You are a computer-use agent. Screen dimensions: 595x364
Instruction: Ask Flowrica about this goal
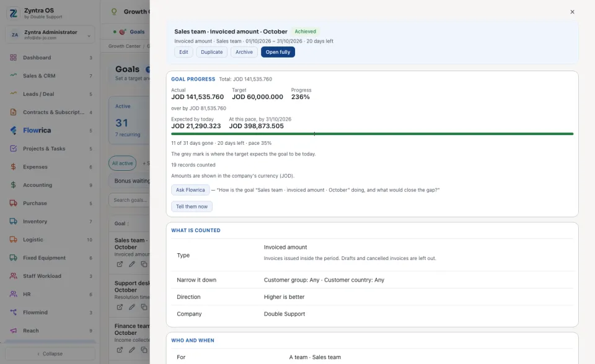[190, 190]
